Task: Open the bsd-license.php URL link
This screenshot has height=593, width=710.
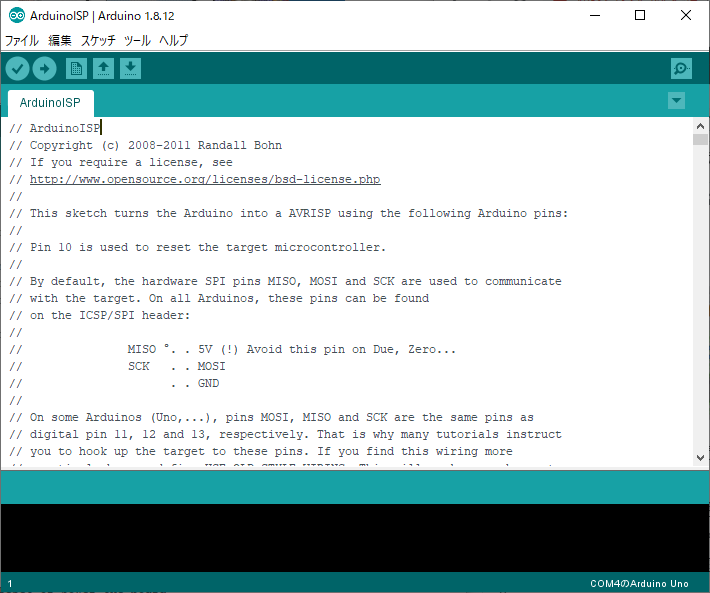Action: pos(205,179)
